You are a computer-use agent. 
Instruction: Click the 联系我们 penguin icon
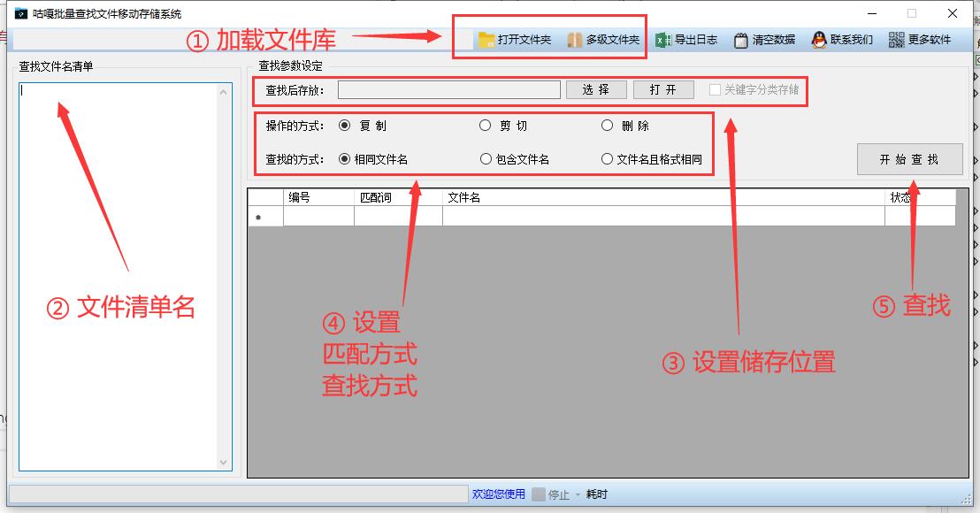point(819,40)
